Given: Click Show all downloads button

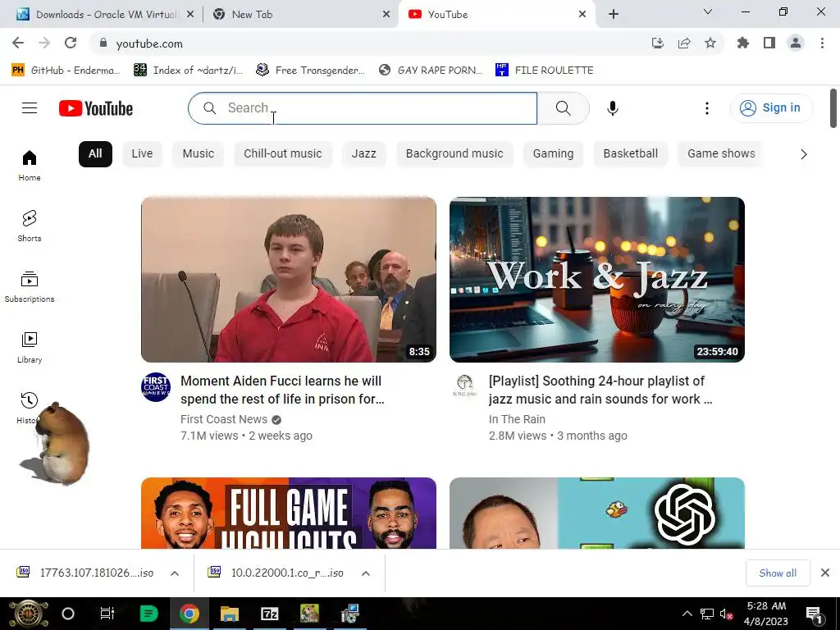Looking at the screenshot, I should point(778,573).
